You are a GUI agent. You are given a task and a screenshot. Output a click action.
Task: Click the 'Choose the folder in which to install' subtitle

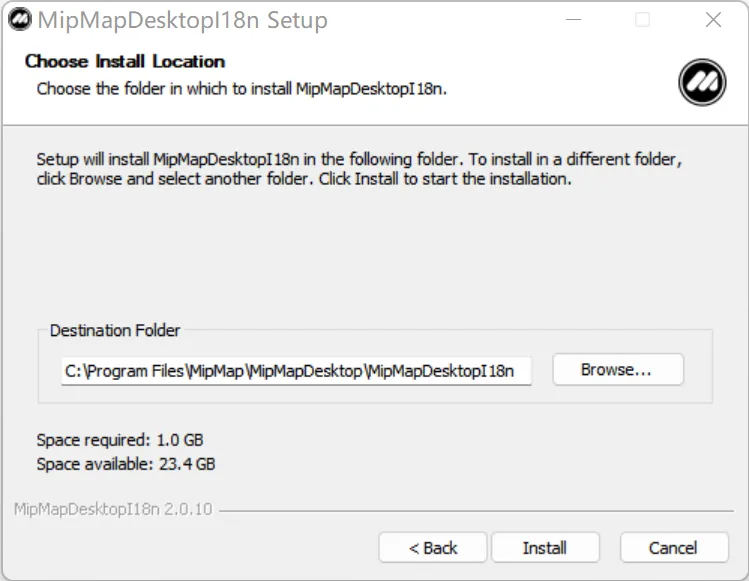click(x=241, y=88)
